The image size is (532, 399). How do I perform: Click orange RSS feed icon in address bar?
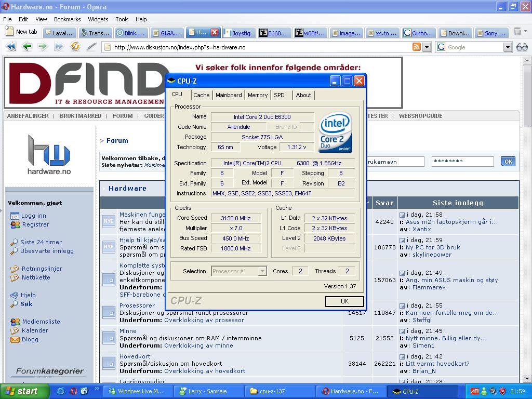pyautogui.click(x=416, y=47)
